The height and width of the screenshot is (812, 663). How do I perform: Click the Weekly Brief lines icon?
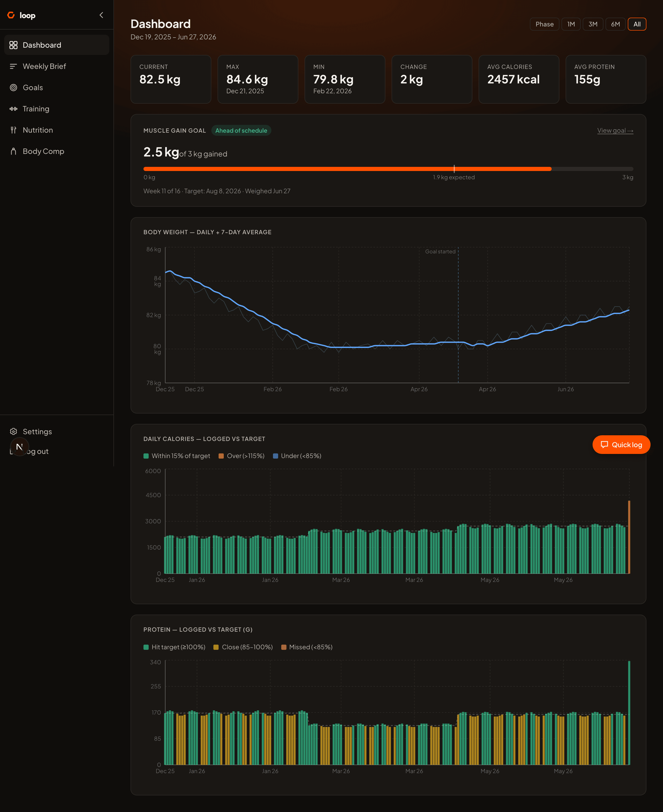tap(13, 67)
